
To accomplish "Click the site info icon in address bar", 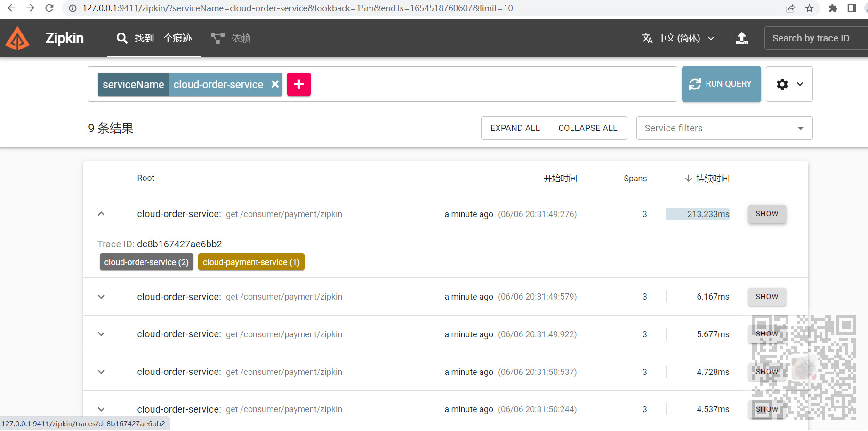I will tap(72, 8).
